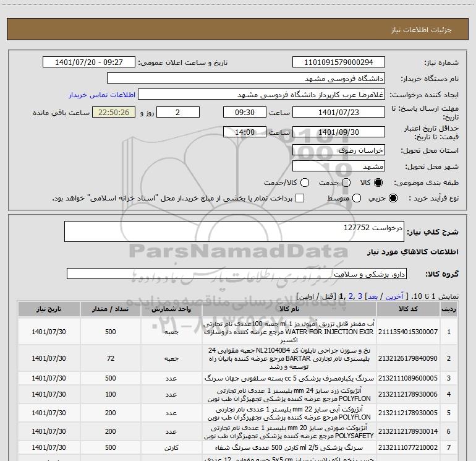
Task: Click the response deadline date 1401/07/23
Action: click(339, 112)
